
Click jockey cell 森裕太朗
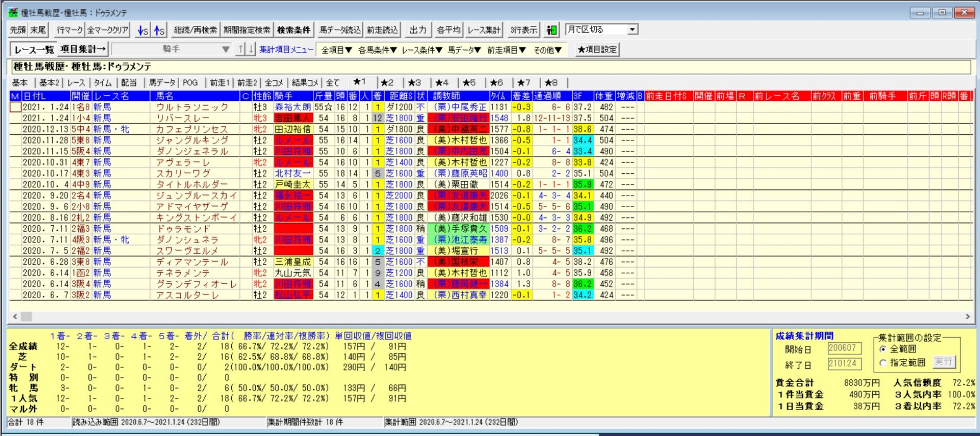[x=293, y=107]
